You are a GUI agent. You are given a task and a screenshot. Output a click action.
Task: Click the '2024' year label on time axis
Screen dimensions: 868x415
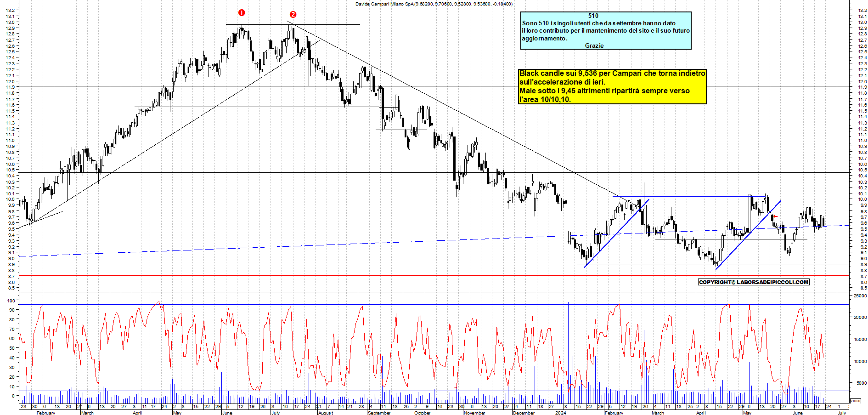560,413
